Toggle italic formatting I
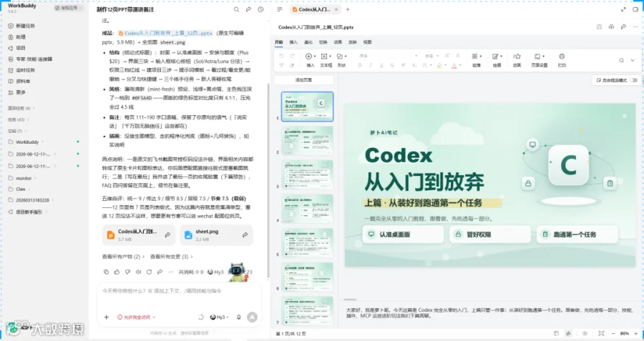The width and height of the screenshot is (644, 341). (x=371, y=65)
